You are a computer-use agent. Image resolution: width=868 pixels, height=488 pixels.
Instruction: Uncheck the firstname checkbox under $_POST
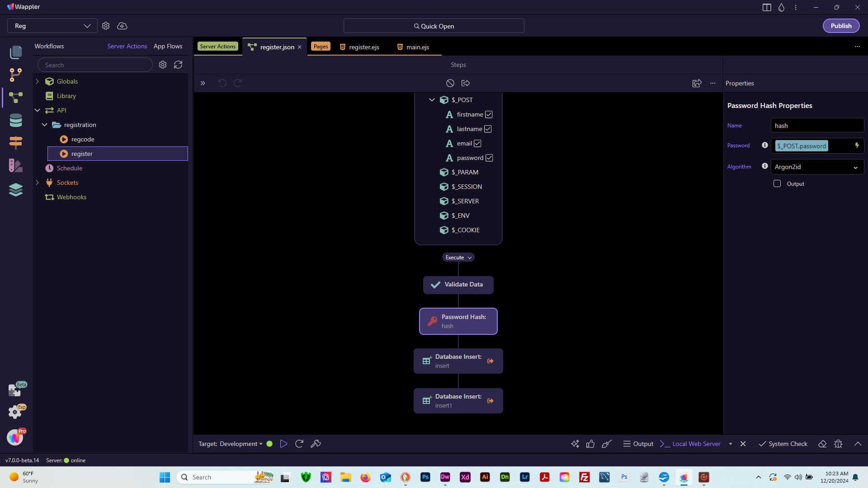pos(489,114)
